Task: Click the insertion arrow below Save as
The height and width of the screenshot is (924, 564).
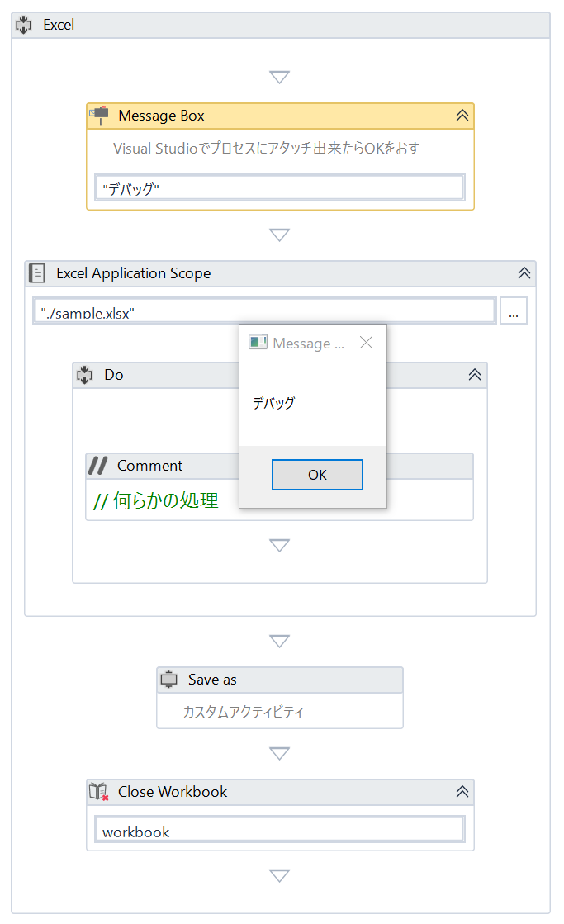Action: tap(279, 753)
